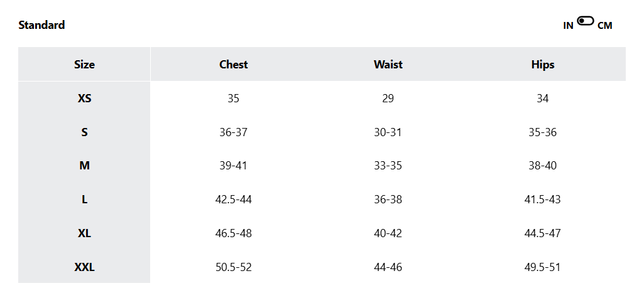Select the XL size row label
This screenshot has height=298, width=644.
click(x=84, y=233)
